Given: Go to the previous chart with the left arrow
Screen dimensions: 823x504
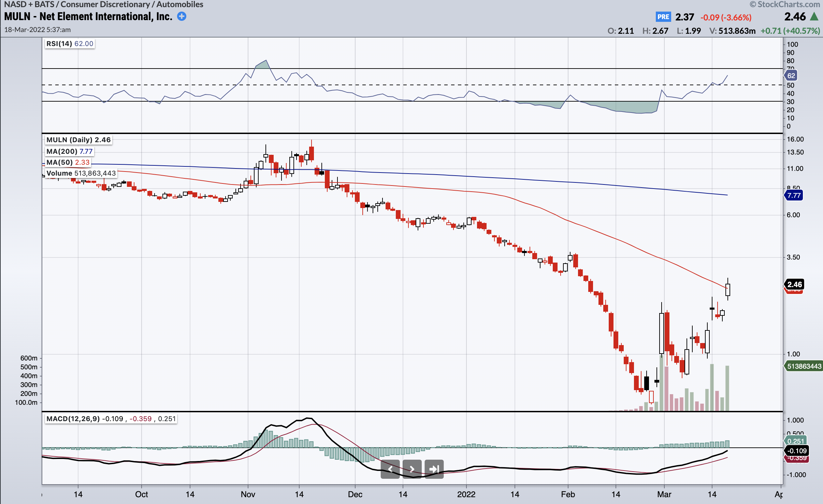Looking at the screenshot, I should tap(390, 469).
